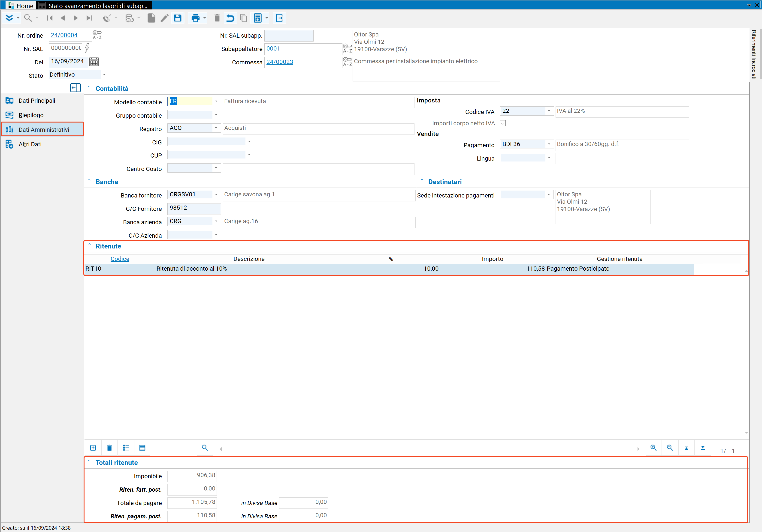
Task: Click the Save floppy disk icon
Action: pos(178,18)
